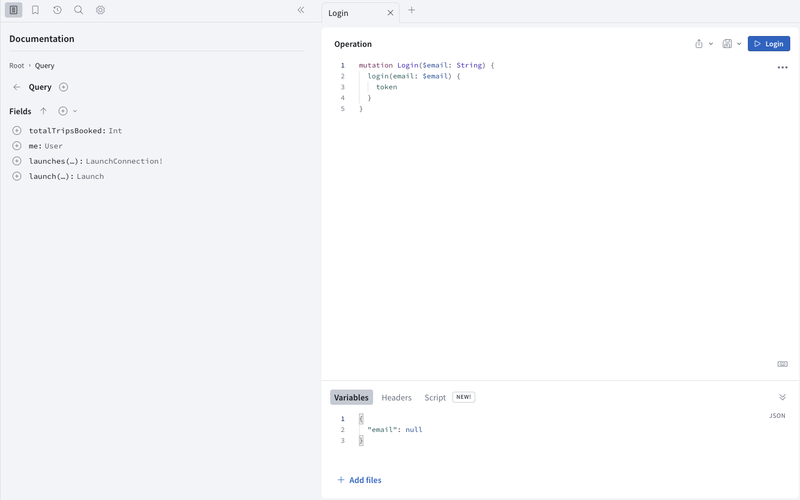Place cursor on the mutation Login line
Screen dimensions: 800x500
pyautogui.click(x=427, y=65)
